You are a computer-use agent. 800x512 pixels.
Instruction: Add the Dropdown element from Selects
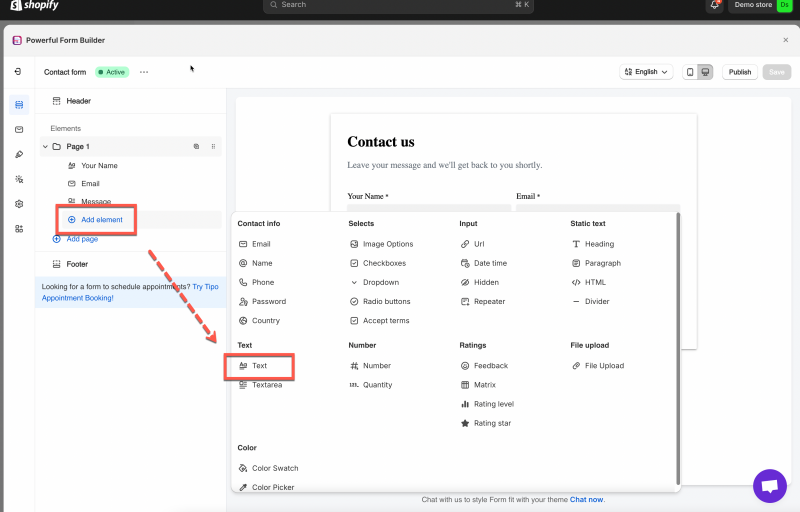click(x=380, y=282)
